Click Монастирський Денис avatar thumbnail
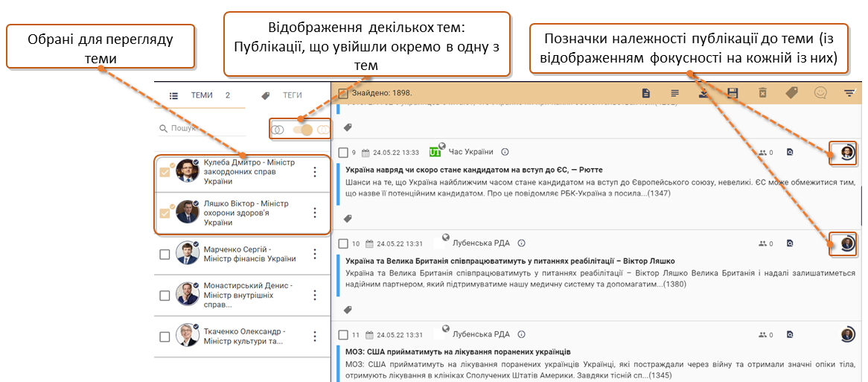The height and width of the screenshot is (382, 868). tap(187, 295)
